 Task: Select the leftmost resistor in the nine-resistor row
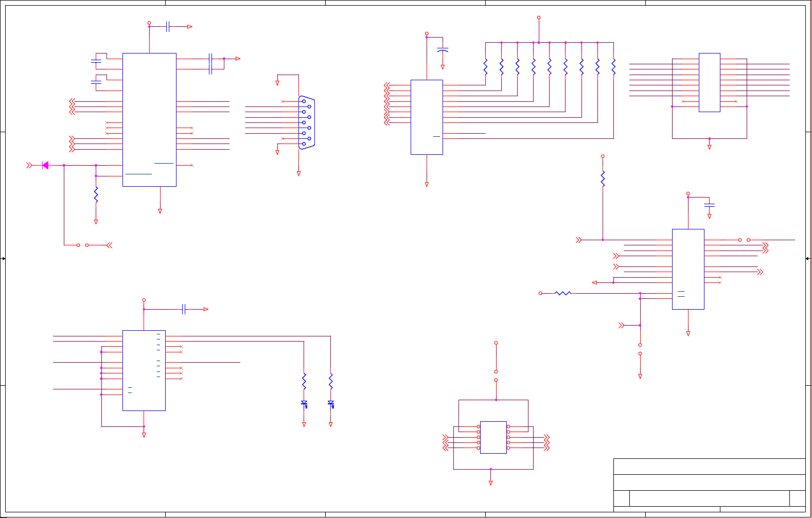coord(485,67)
